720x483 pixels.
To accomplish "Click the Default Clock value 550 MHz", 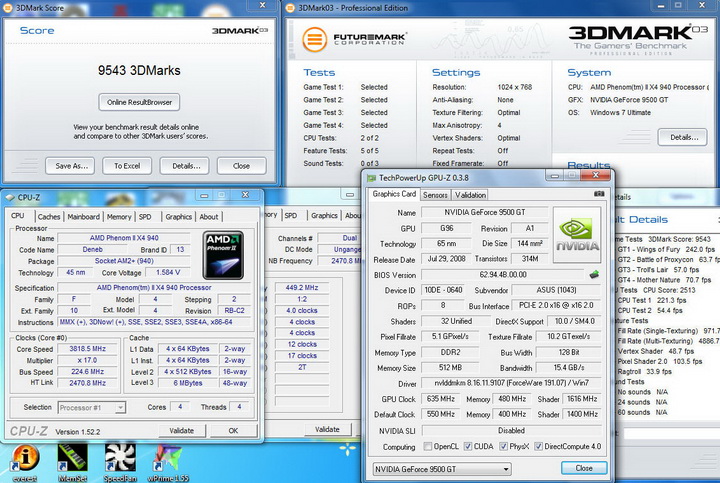I will click(x=441, y=414).
